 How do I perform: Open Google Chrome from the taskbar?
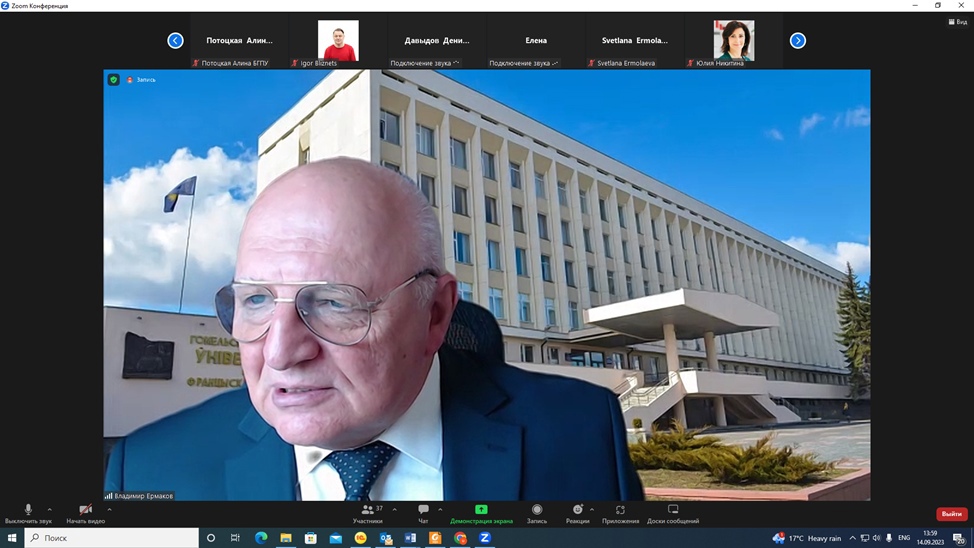[x=460, y=538]
